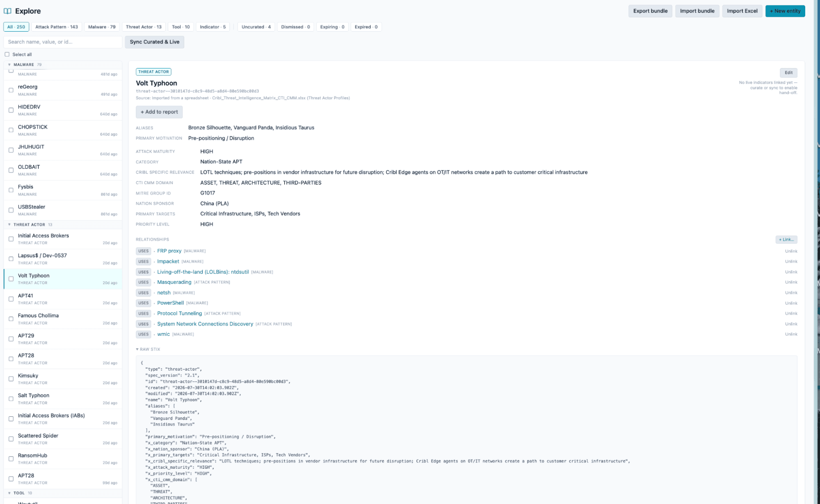The height and width of the screenshot is (504, 820).
Task: Select RansomHub threat actor
Action: [63, 459]
